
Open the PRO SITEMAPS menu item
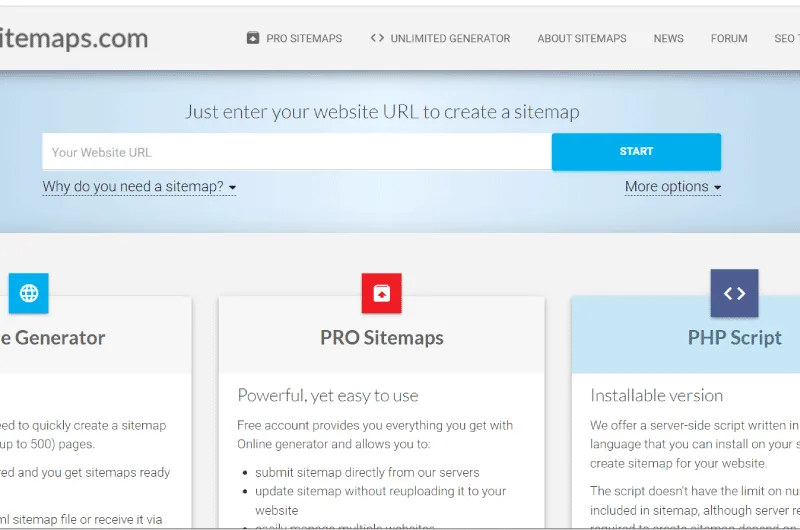point(304,39)
